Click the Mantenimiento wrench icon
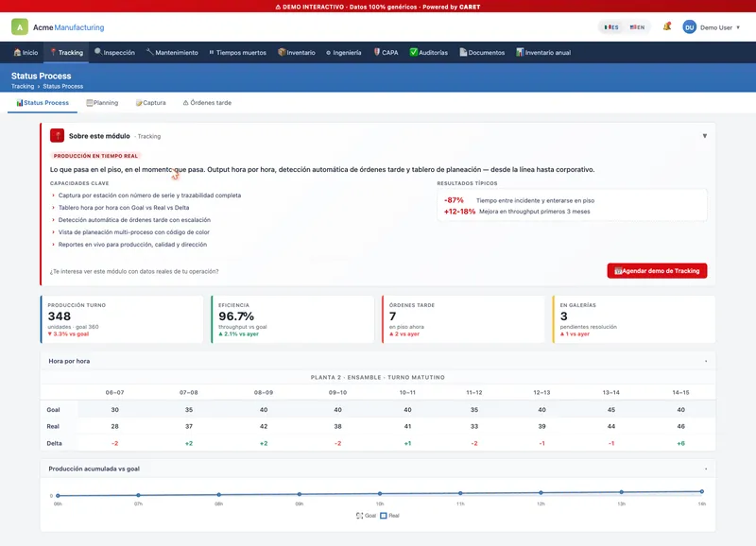Viewport: 756px width, 546px height. pyautogui.click(x=150, y=52)
